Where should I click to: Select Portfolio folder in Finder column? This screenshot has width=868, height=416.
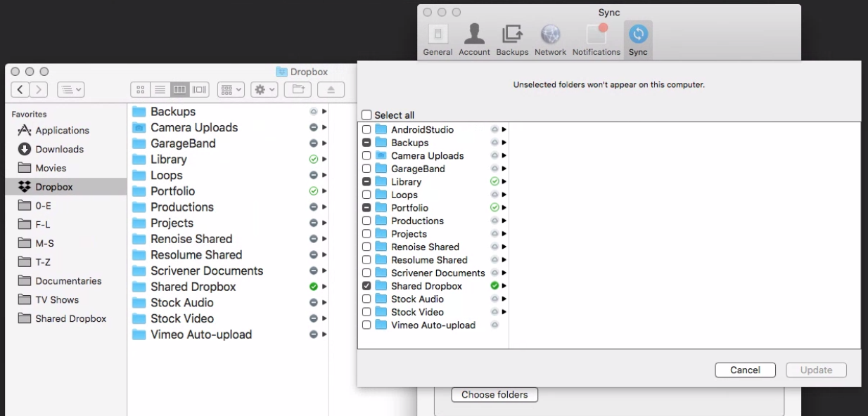[x=228, y=191]
